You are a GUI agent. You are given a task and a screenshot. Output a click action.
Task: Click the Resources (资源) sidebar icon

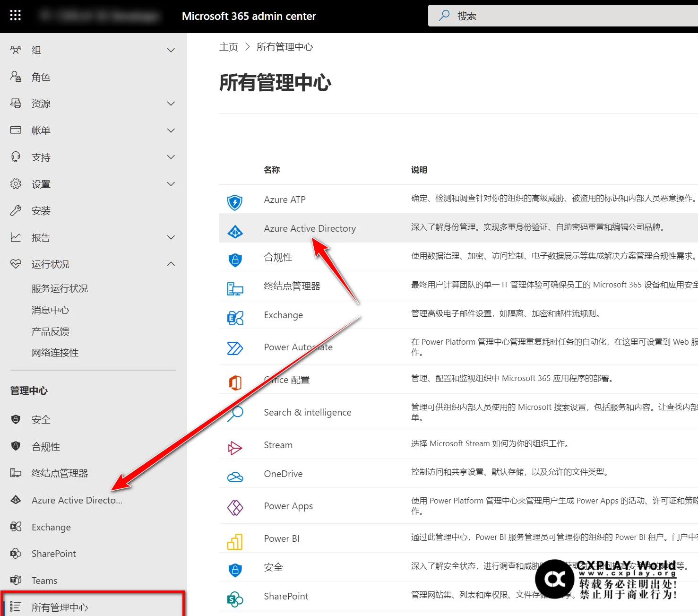16,103
